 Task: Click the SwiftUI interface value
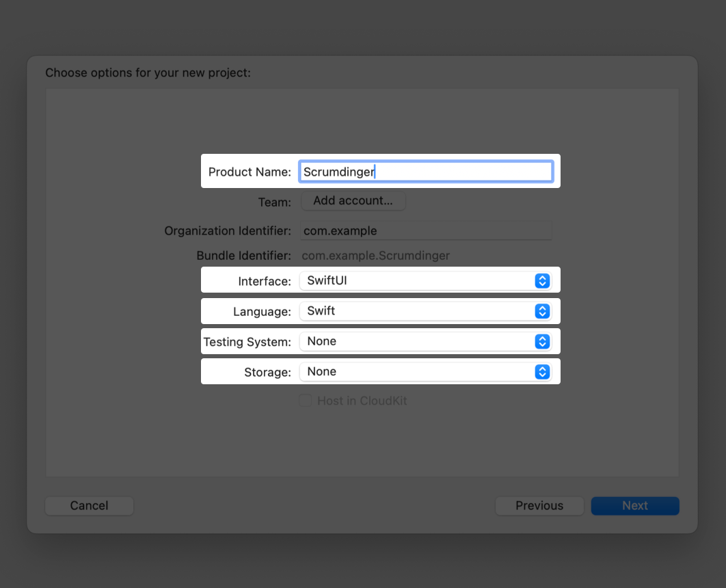pyautogui.click(x=327, y=280)
